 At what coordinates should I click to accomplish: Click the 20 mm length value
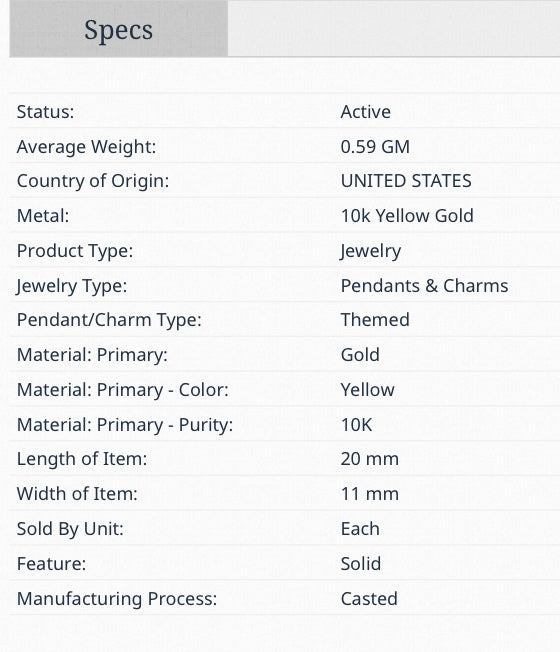370,459
